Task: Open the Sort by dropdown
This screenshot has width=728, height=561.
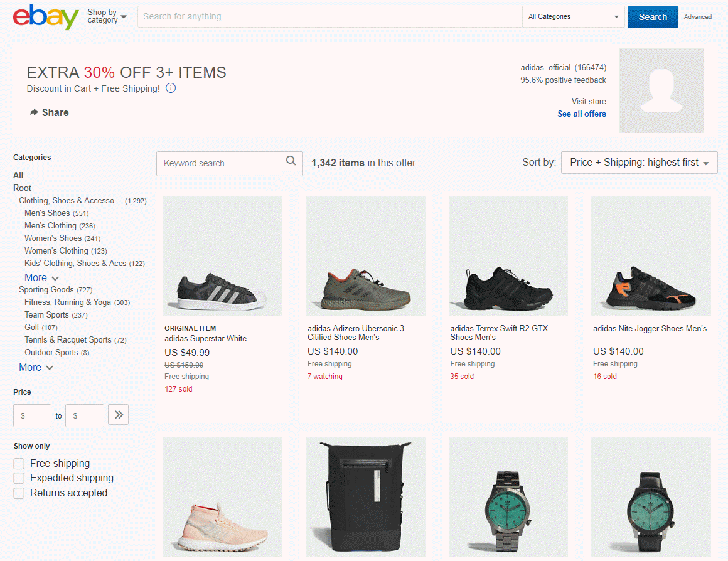Action: click(x=640, y=163)
